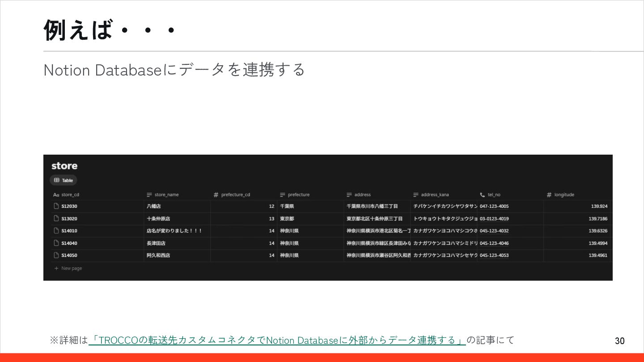Click the page icon next to S14010
This screenshot has width=644, height=362.
[56, 231]
